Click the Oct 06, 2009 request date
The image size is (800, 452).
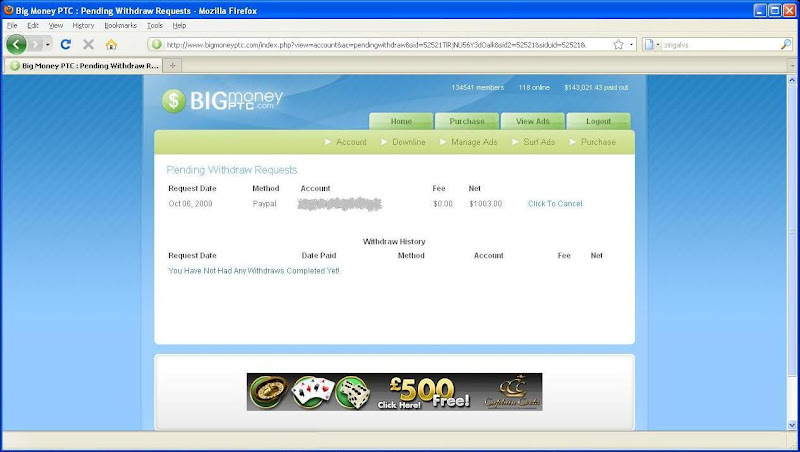click(190, 204)
